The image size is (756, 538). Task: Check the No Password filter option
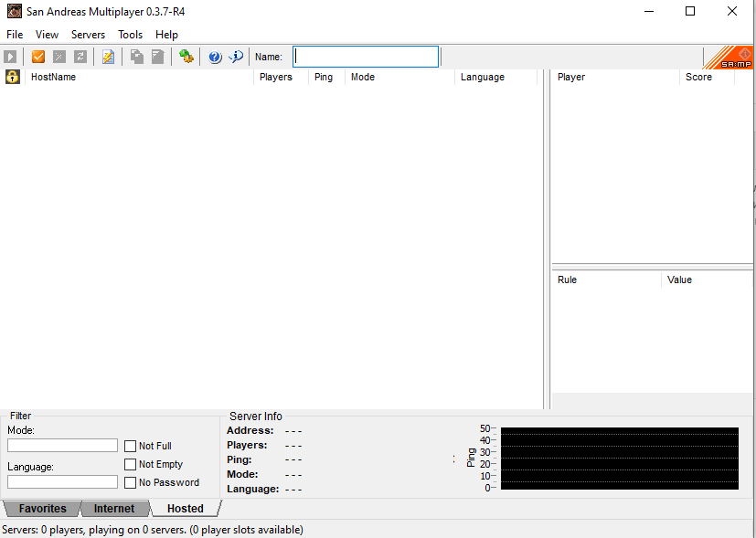point(131,482)
